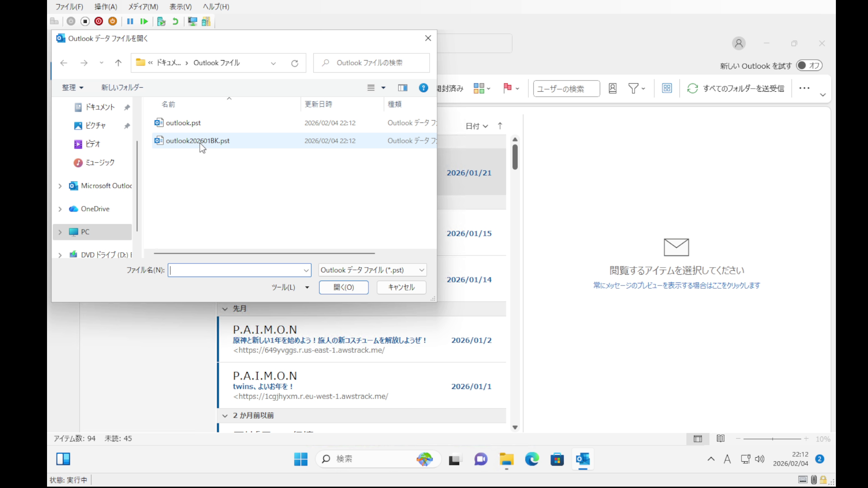The width and height of the screenshot is (868, 488).
Task: Open the filter email funnel icon
Action: click(x=633, y=89)
